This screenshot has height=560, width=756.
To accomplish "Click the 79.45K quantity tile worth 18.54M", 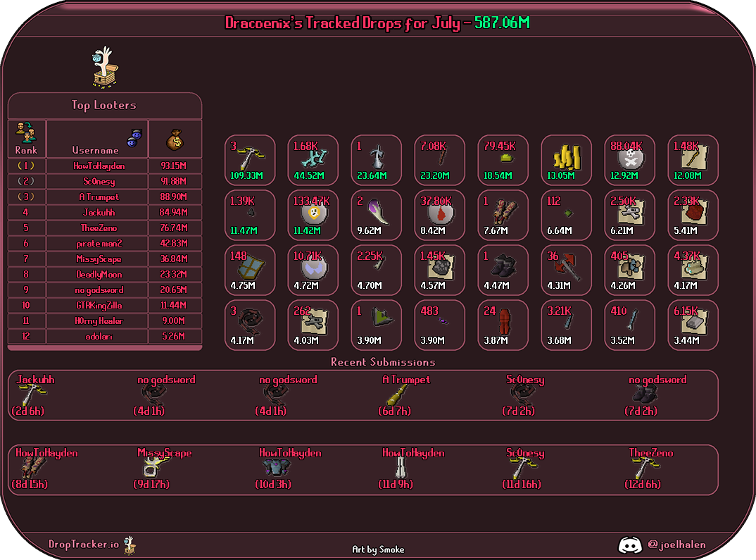I will (503, 160).
